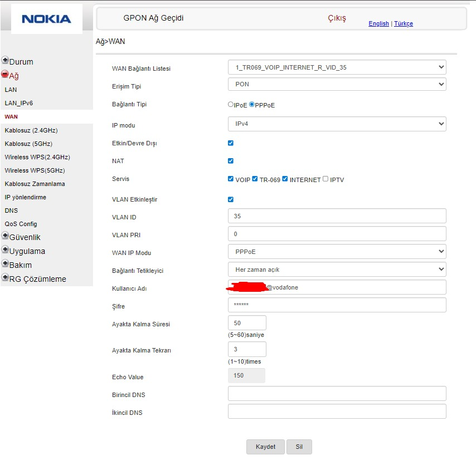This screenshot has height=470, width=476.
Task: Expand the RG Çözümleme plus icon
Action: [5, 277]
